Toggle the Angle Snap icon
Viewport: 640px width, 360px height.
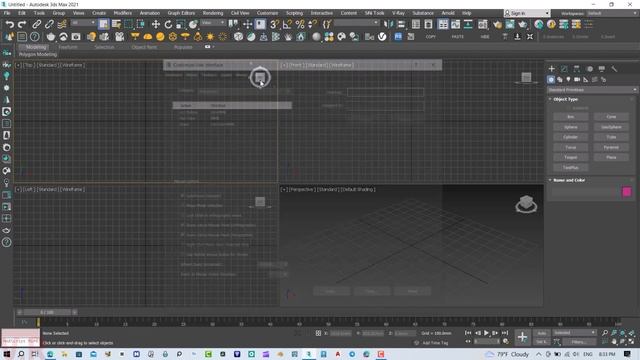287,24
